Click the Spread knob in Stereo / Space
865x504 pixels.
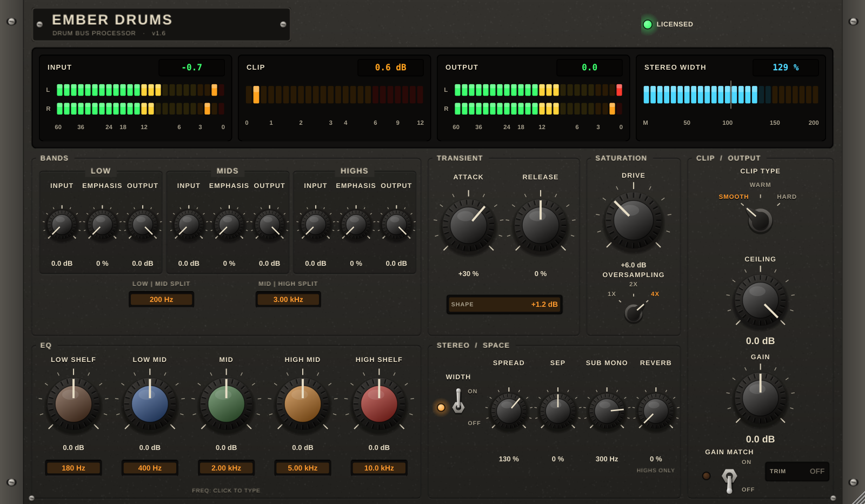click(x=509, y=412)
